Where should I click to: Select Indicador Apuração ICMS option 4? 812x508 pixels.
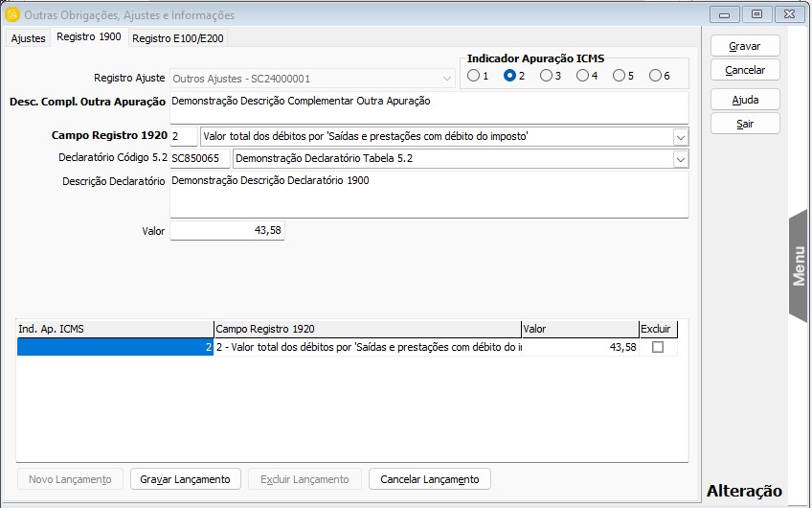[x=582, y=76]
